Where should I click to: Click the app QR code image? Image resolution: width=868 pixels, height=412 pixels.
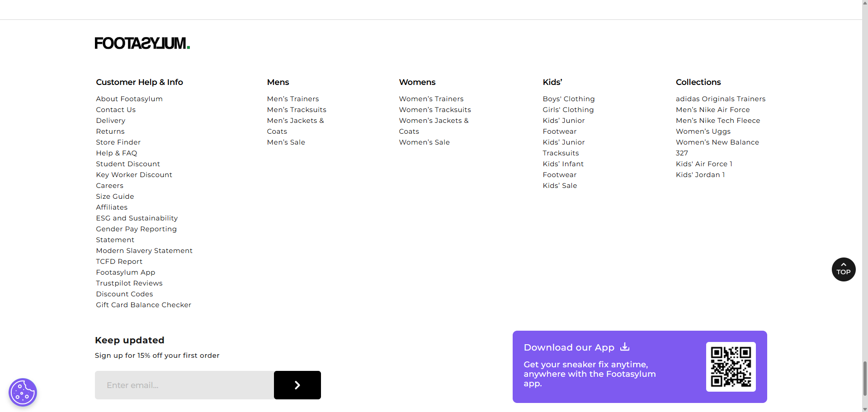731,367
